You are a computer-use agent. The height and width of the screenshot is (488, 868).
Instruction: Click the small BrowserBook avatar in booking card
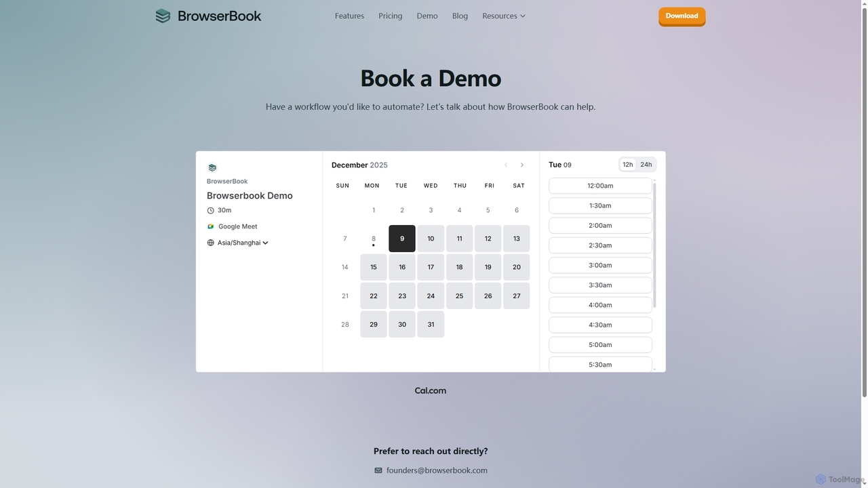[x=212, y=167]
